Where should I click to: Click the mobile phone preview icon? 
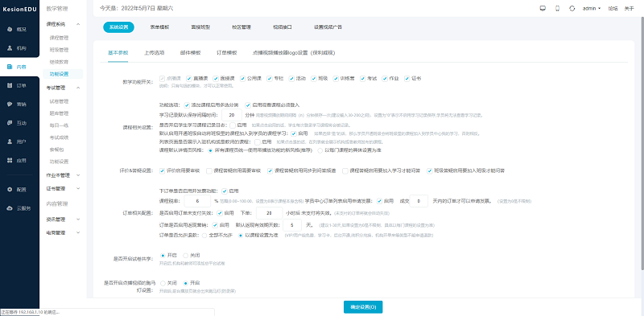(x=557, y=8)
